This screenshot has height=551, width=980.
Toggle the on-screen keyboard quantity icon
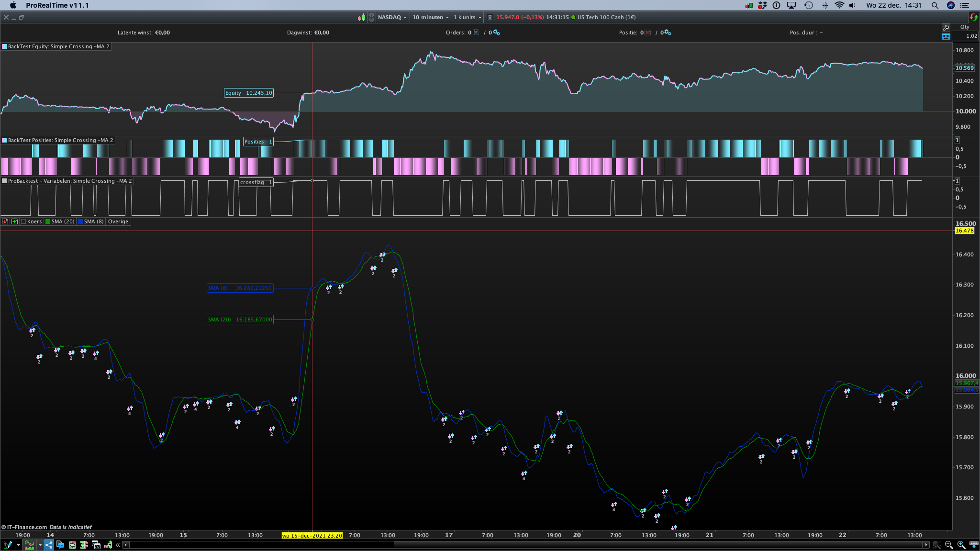[946, 36]
